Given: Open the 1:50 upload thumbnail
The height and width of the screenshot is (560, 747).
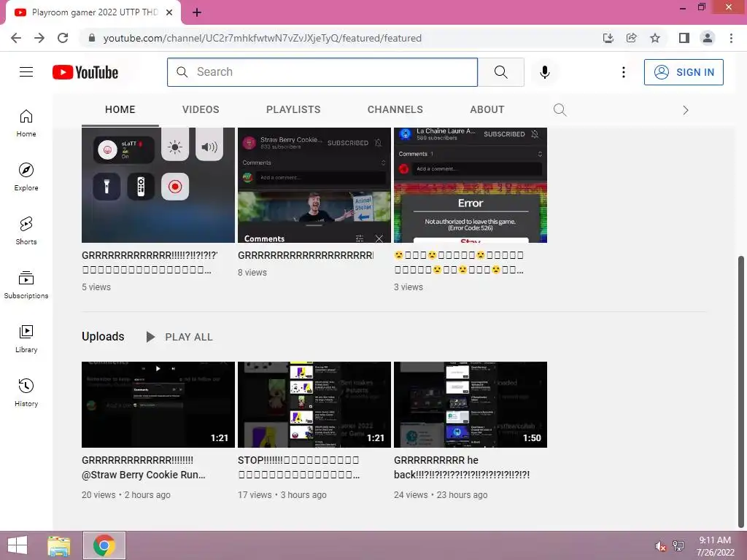Looking at the screenshot, I should pyautogui.click(x=471, y=405).
